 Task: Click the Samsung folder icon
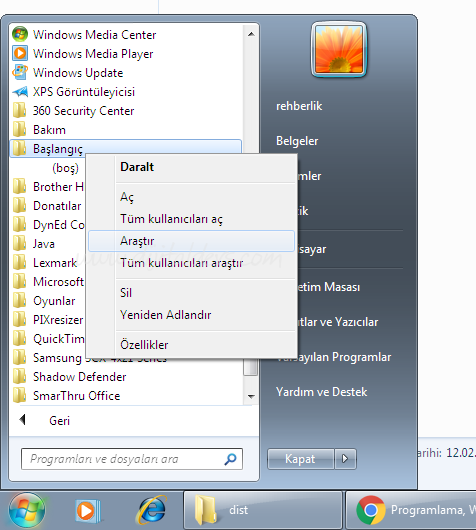coord(19,358)
